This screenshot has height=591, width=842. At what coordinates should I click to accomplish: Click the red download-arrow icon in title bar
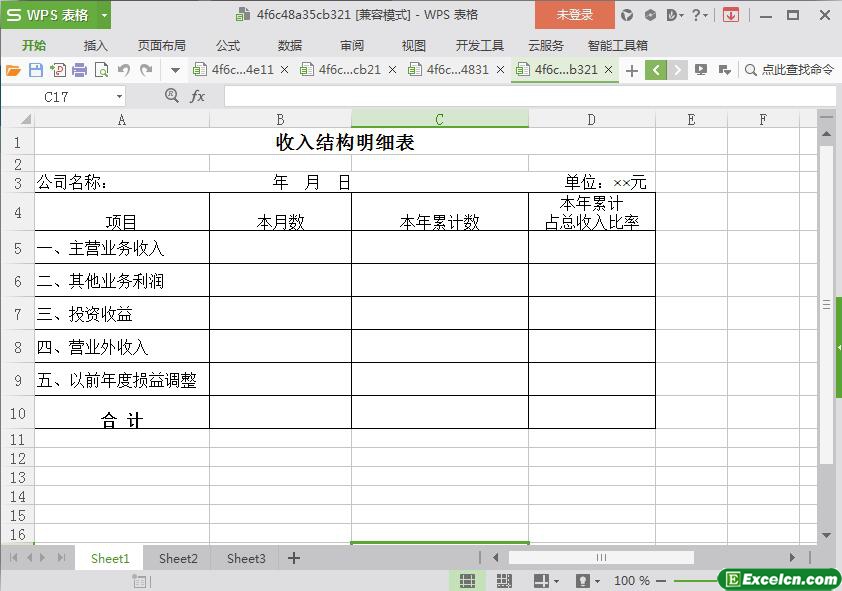coord(730,15)
